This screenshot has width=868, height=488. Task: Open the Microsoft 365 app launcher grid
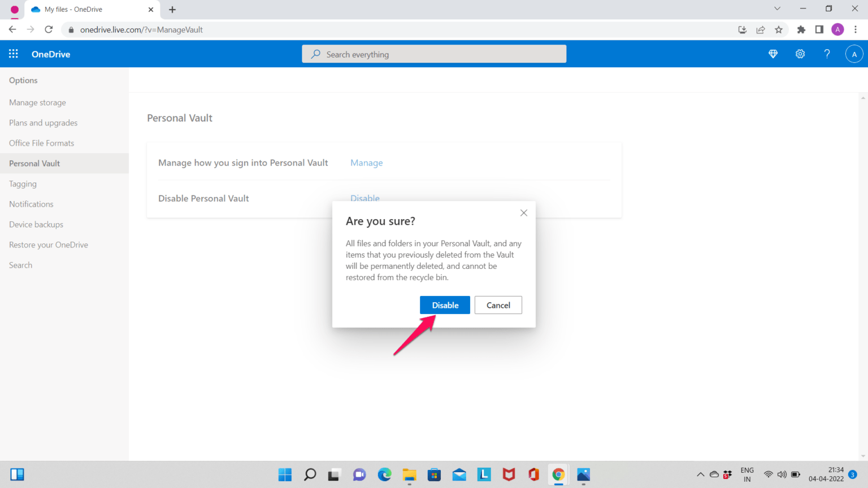(13, 54)
